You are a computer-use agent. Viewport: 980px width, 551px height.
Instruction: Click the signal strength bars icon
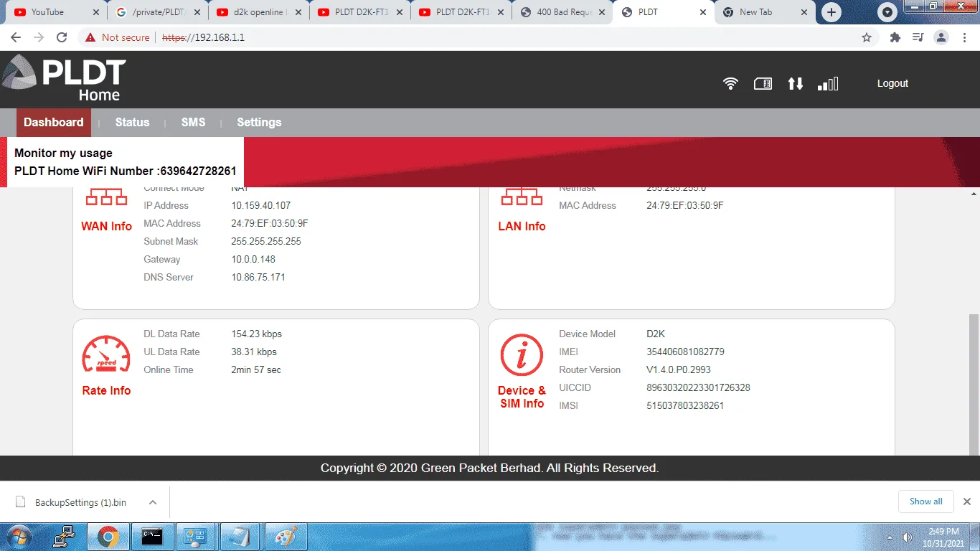pos(828,84)
